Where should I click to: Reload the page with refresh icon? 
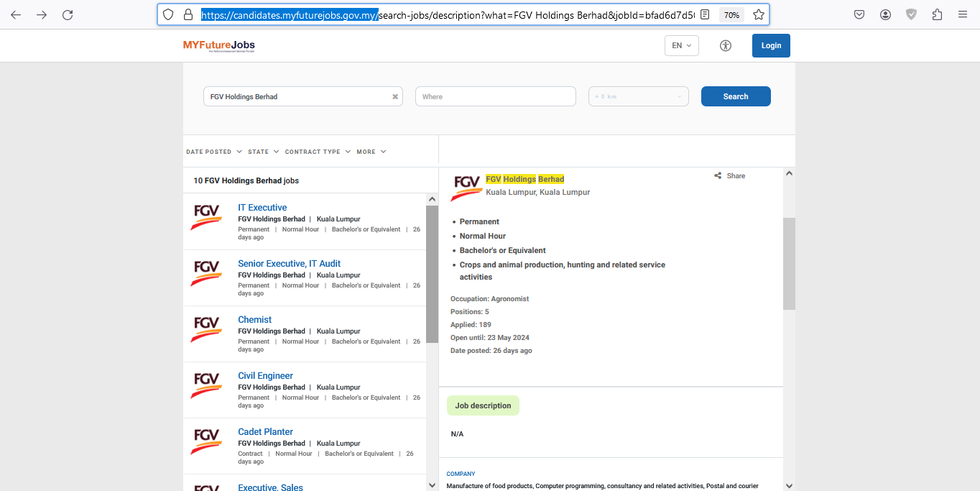coord(68,14)
